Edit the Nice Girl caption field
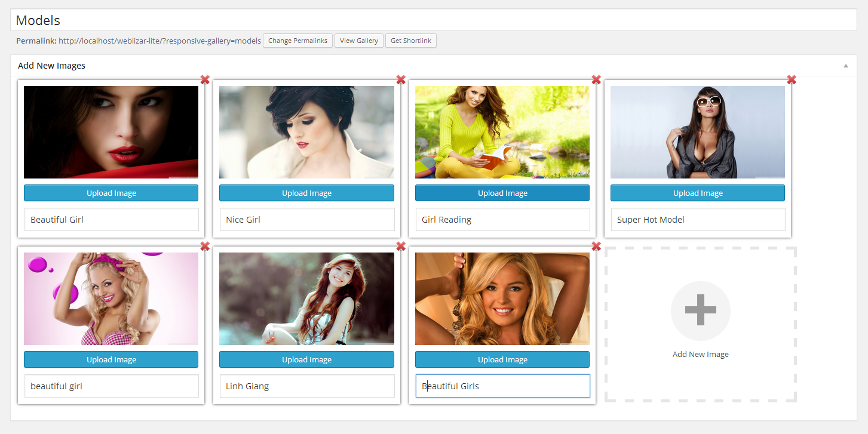 click(x=307, y=219)
